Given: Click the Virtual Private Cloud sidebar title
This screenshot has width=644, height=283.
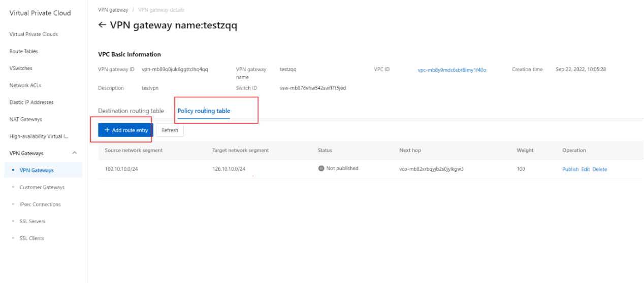Looking at the screenshot, I should point(40,13).
